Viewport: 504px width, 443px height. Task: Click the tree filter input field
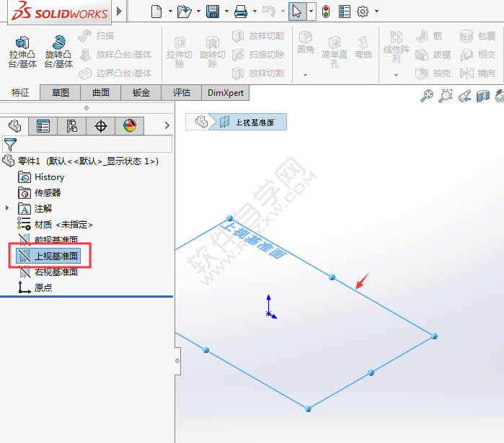pyautogui.click(x=87, y=144)
